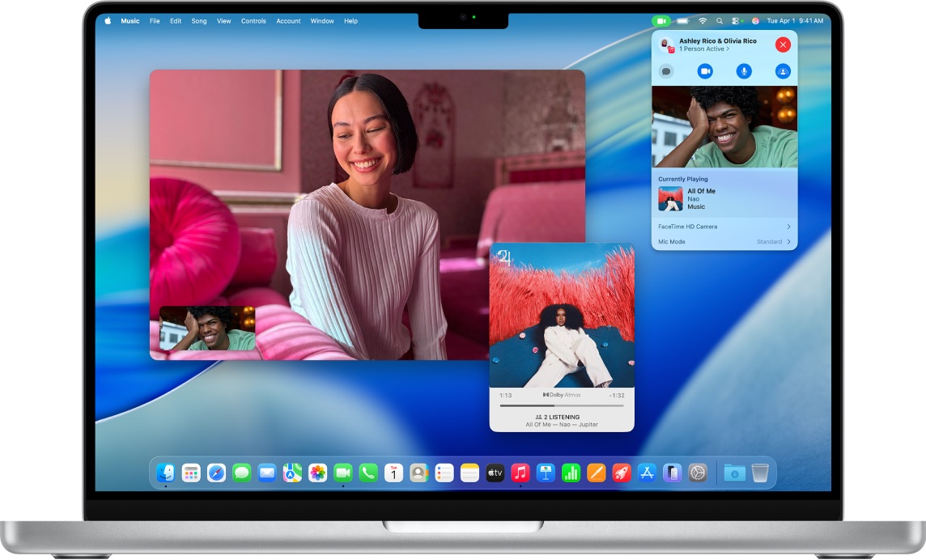
Task: Open System Settings from the Dock
Action: [698, 473]
